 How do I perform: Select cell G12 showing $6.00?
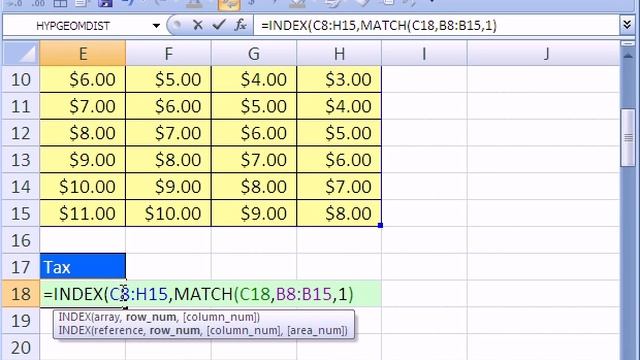tap(254, 133)
